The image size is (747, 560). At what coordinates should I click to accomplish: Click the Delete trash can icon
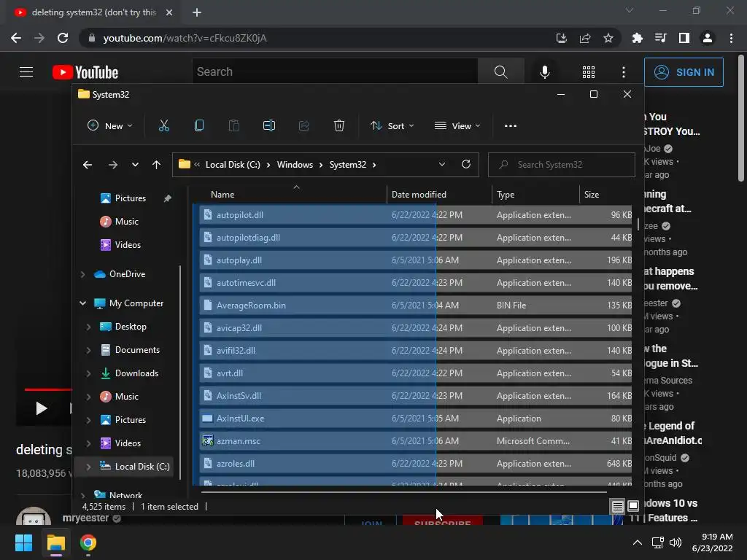coord(338,125)
